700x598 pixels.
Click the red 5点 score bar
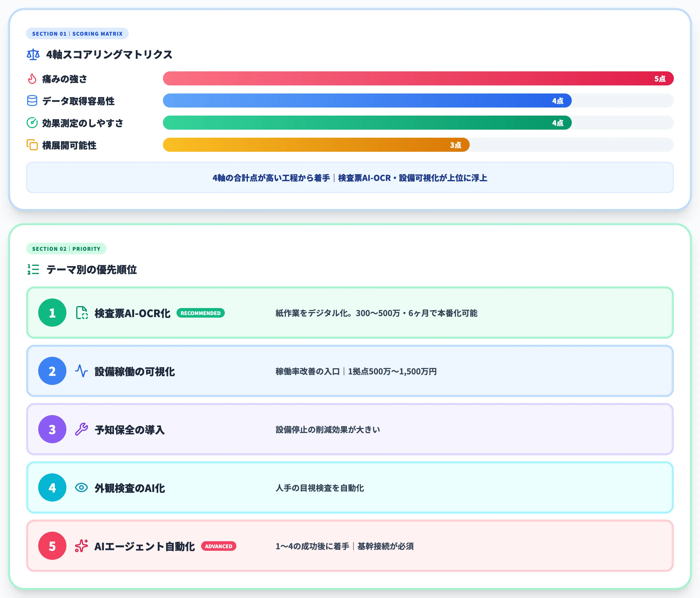coord(418,79)
